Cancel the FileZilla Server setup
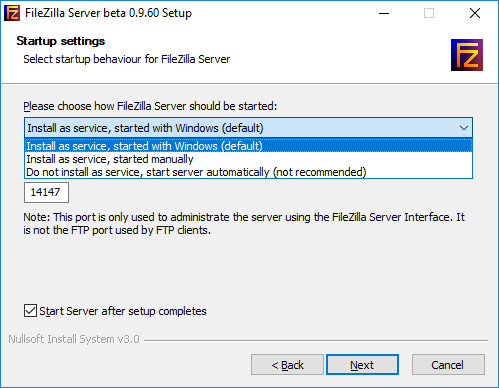The image size is (499, 388). click(x=448, y=365)
